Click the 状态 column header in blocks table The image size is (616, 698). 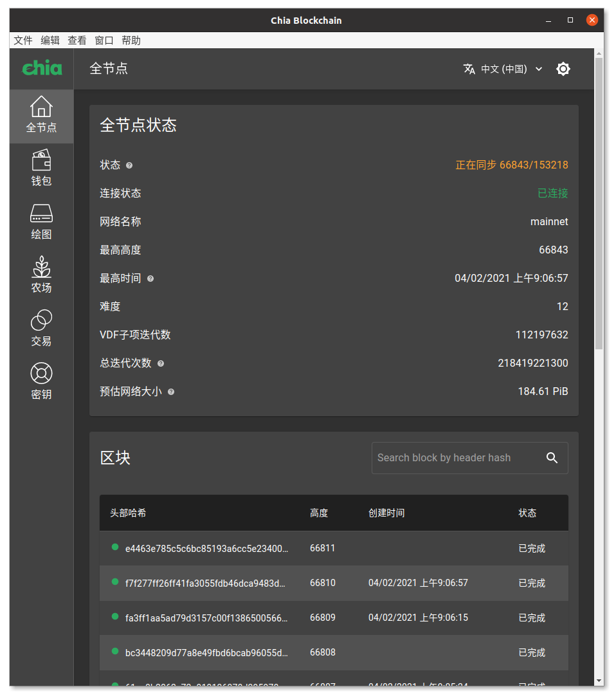[527, 513]
